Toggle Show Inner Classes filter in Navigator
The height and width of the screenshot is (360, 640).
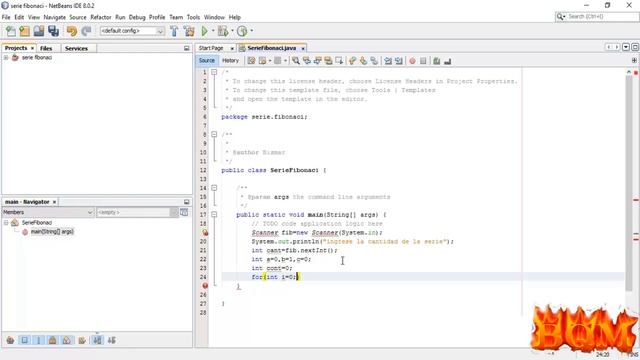pos(67,340)
